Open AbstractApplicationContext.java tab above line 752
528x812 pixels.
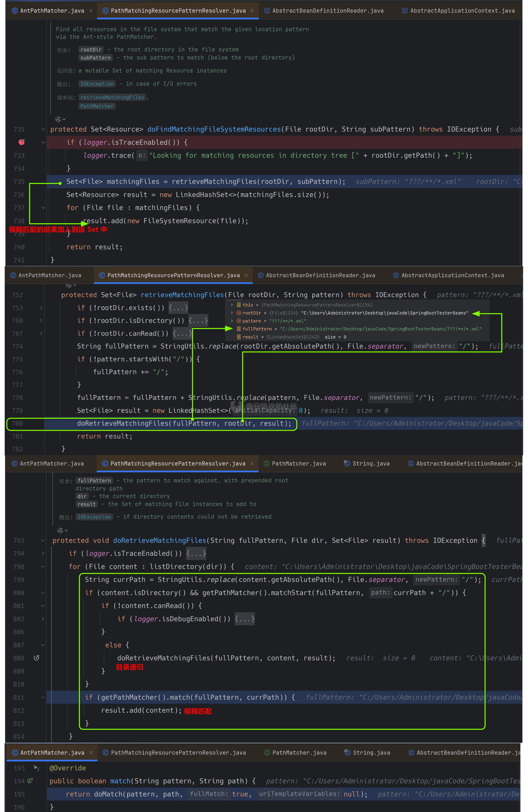coord(449,275)
